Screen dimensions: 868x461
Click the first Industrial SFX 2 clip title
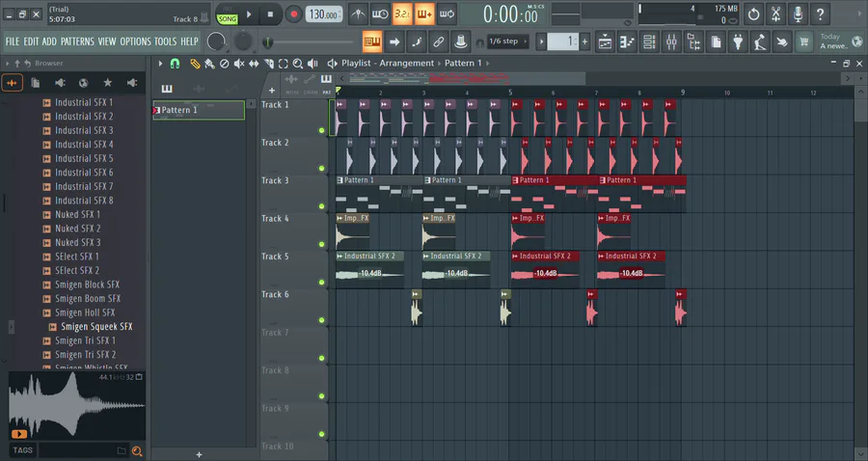pyautogui.click(x=369, y=257)
